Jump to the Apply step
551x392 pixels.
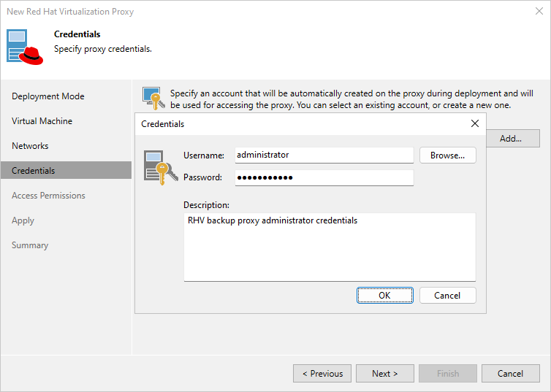23,220
